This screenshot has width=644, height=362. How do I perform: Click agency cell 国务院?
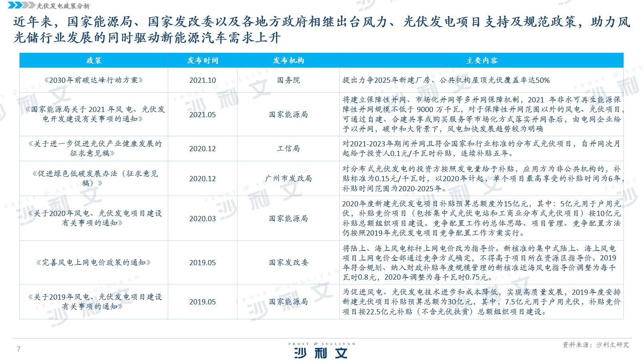(289, 80)
